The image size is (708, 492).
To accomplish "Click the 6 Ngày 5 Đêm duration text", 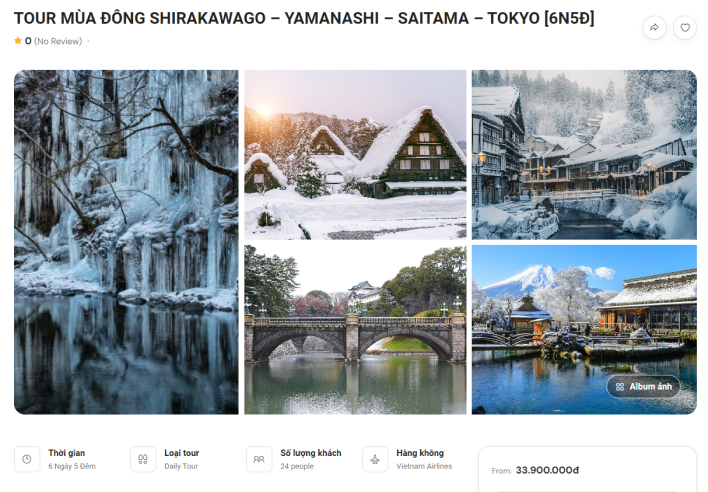I will [72, 466].
